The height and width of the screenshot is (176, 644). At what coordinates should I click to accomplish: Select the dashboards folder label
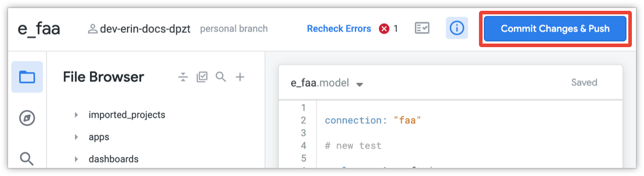click(x=113, y=159)
